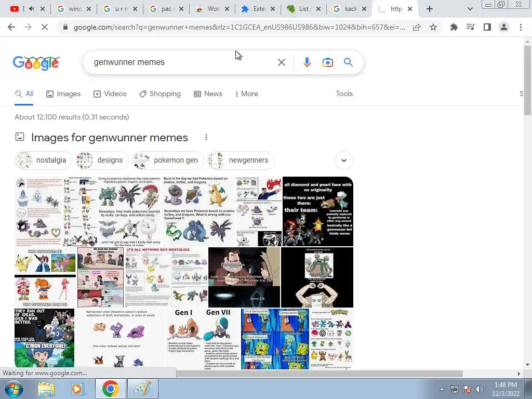This screenshot has height=399, width=532.
Task: Open options for Images section
Action: click(206, 137)
